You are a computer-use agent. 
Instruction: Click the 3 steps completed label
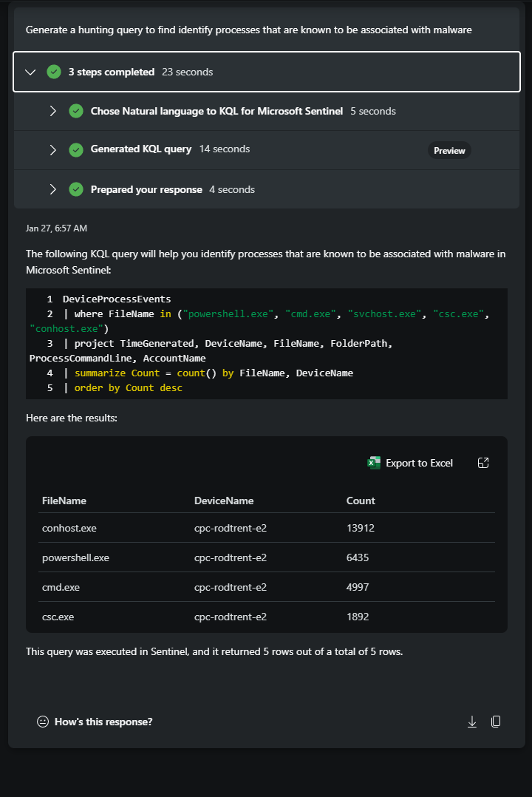112,72
